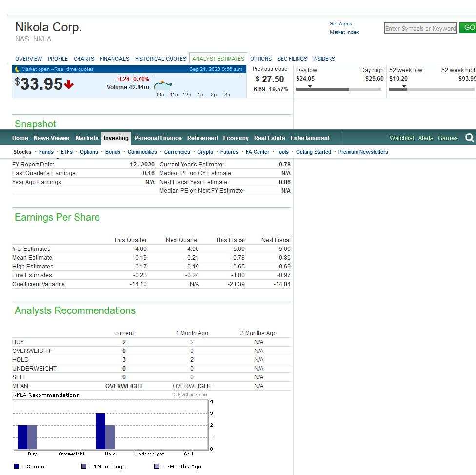Click the BigCharts.com credit text
This screenshot has width=476, height=475.
click(190, 395)
